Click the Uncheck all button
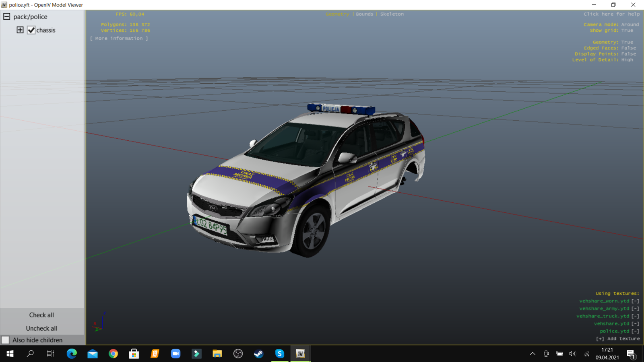 point(41,328)
